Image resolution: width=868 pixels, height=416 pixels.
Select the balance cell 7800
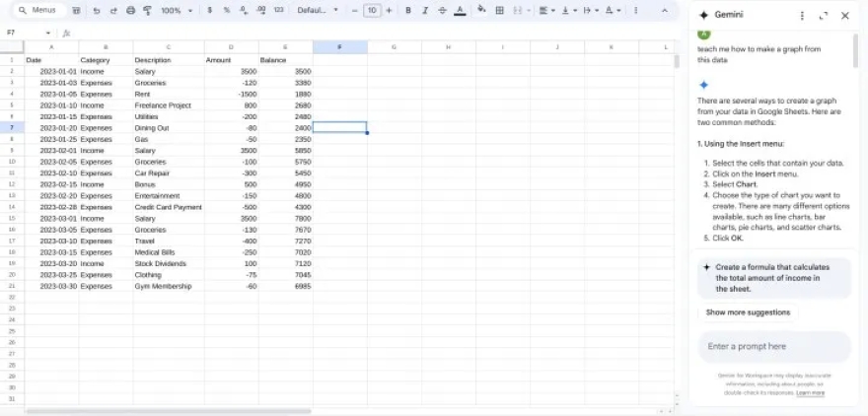pyautogui.click(x=286, y=219)
